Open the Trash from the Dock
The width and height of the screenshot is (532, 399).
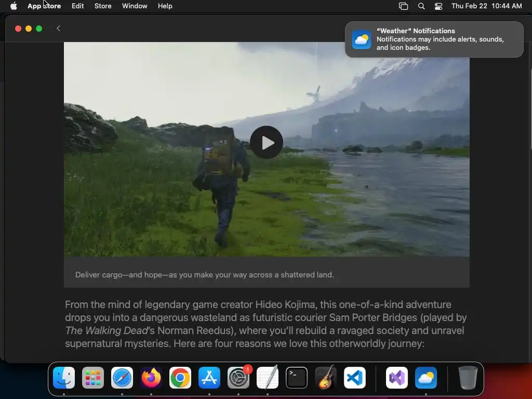tap(468, 378)
